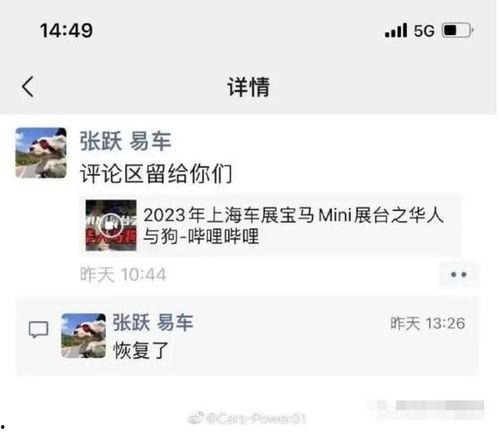The width and height of the screenshot is (500, 433).
Task: Tap the commenter name 张跃 易车
Action: pyautogui.click(x=153, y=322)
